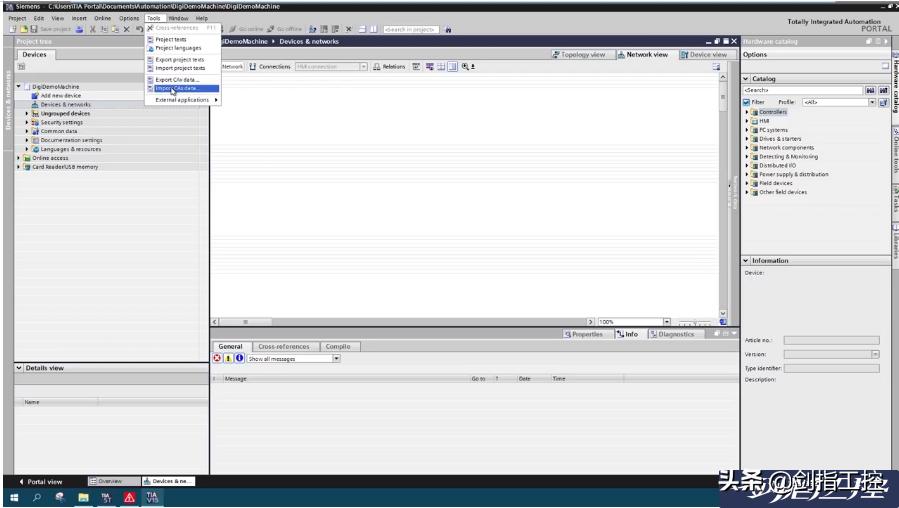The image size is (899, 508).
Task: Click the vertical scrollbar down arrow in network view
Action: tap(722, 313)
